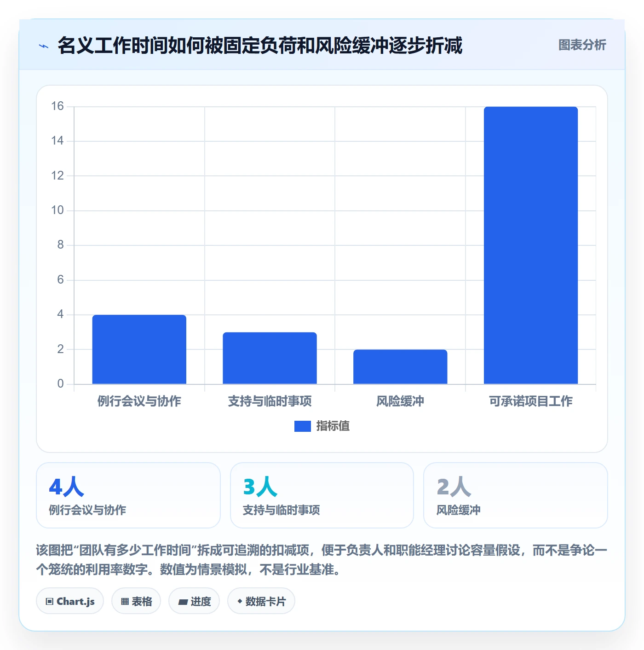Viewport: 644px width, 650px height.
Task: Select the 风险缓冲 bar in chart
Action: 400,367
